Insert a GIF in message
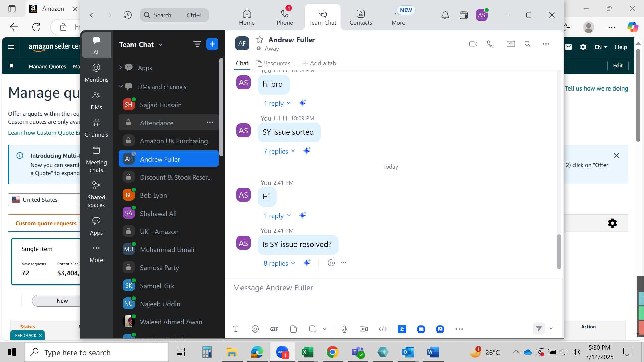 point(274,329)
